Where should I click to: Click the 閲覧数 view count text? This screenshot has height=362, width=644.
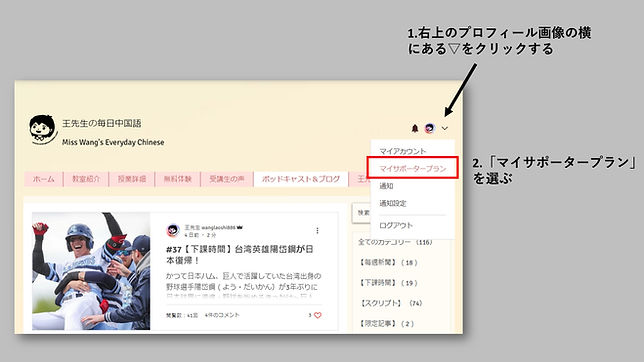pos(182,315)
